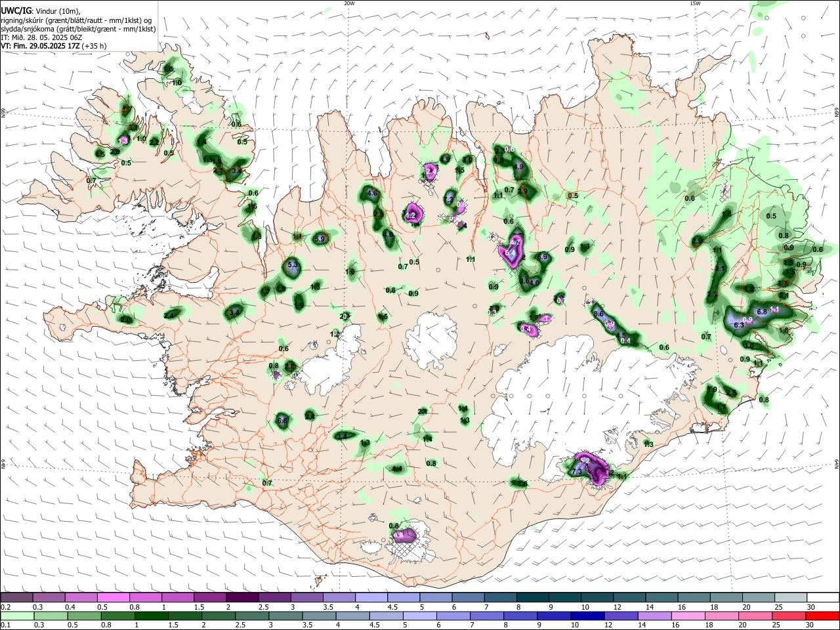Pick the grey-blue swatch labeled 20 in snow scale
The width and height of the screenshot is (840, 630).
coord(759,598)
